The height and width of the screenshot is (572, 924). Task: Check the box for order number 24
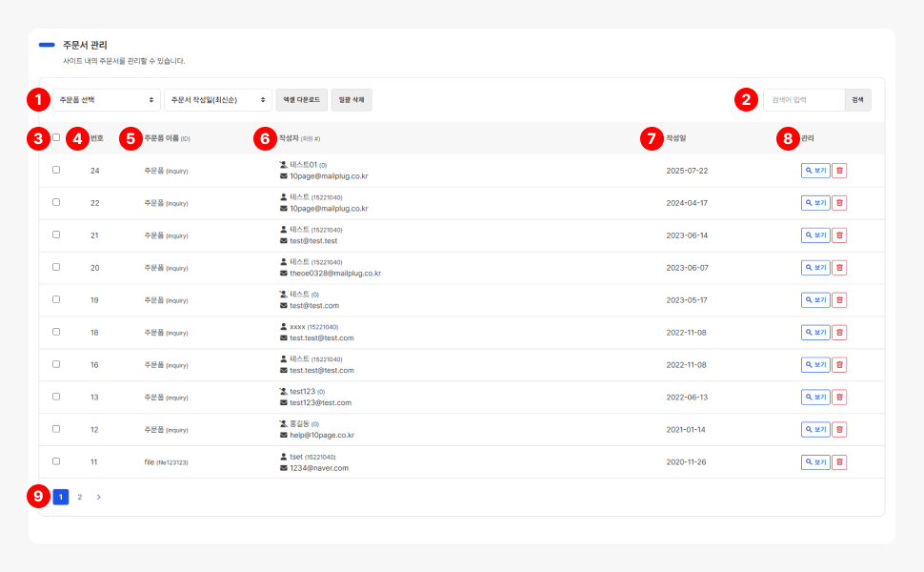point(56,170)
